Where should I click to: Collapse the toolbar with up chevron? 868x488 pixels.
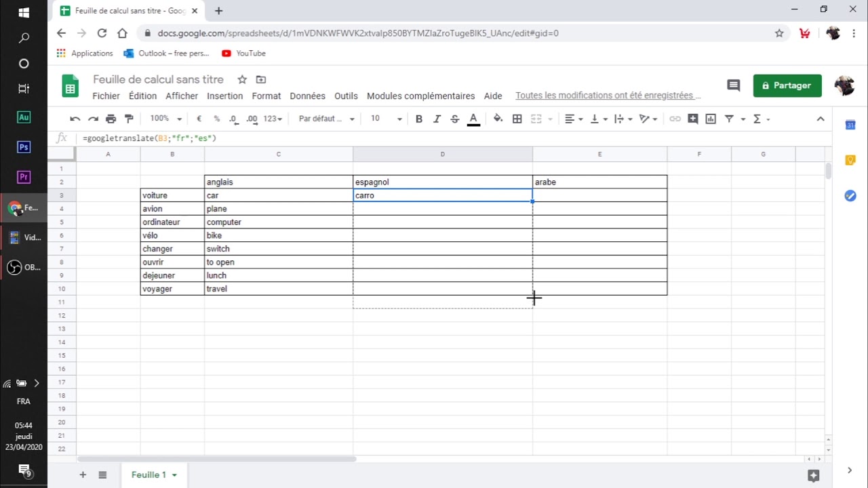point(820,119)
